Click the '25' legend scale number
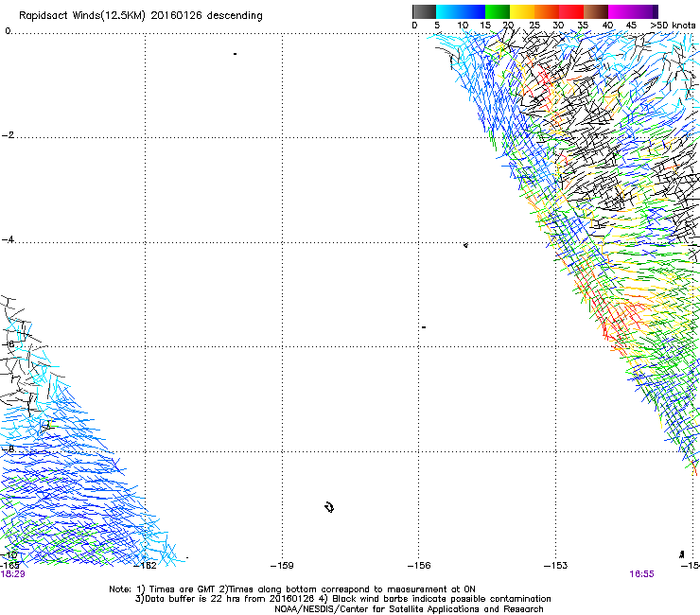Viewport: 700px width, 615px height. tap(534, 26)
